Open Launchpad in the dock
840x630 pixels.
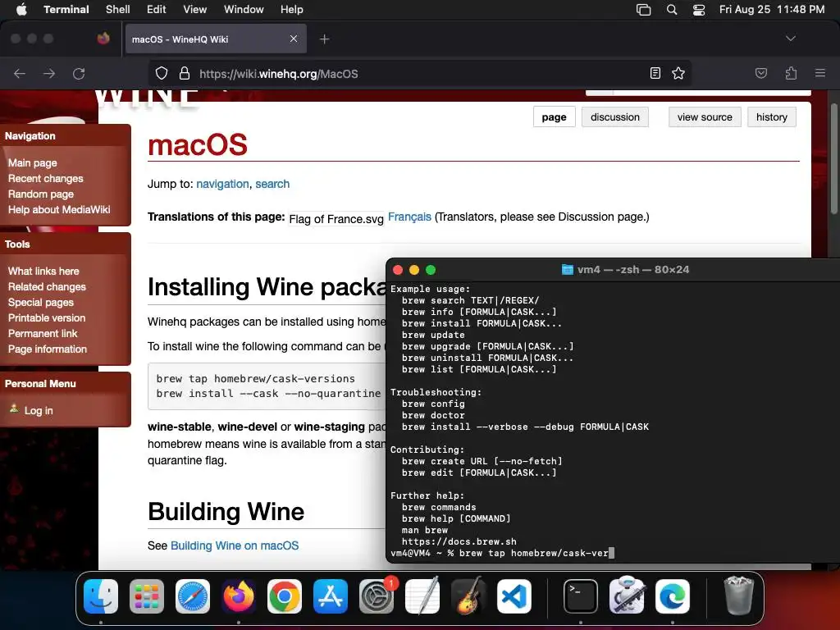(x=147, y=596)
